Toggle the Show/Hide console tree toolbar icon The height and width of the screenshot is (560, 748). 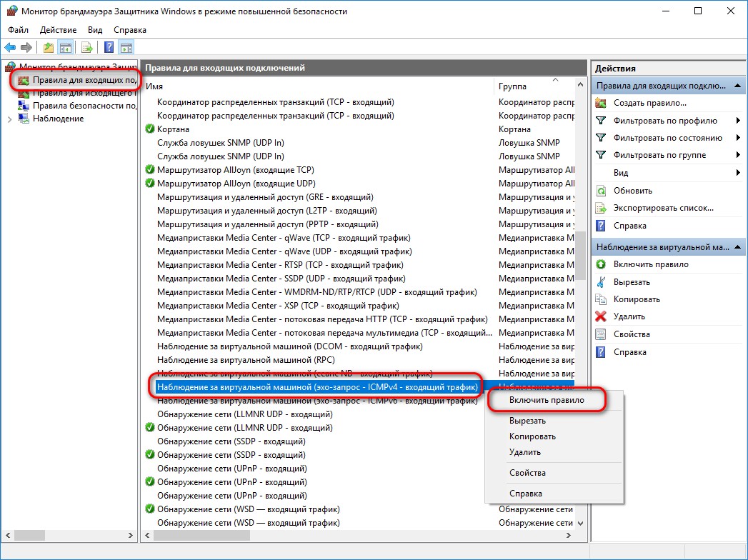(65, 47)
